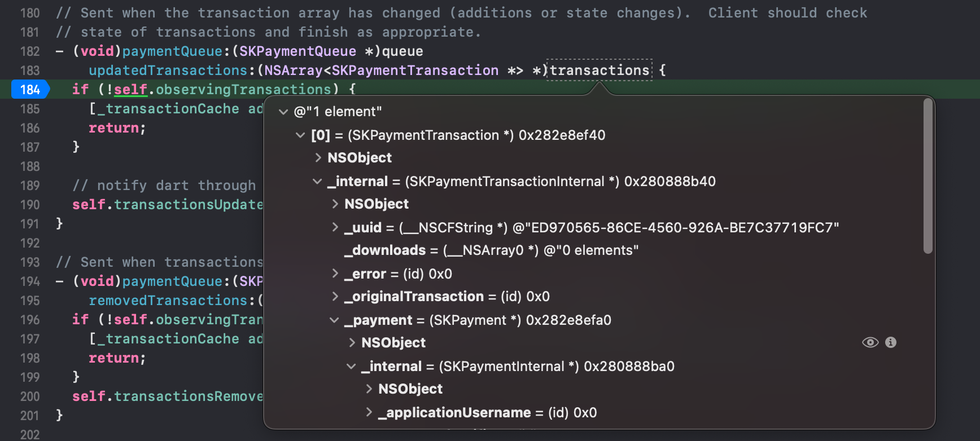Screen dimensions: 980x441
Task: Expand the _error variable
Action: (335, 274)
